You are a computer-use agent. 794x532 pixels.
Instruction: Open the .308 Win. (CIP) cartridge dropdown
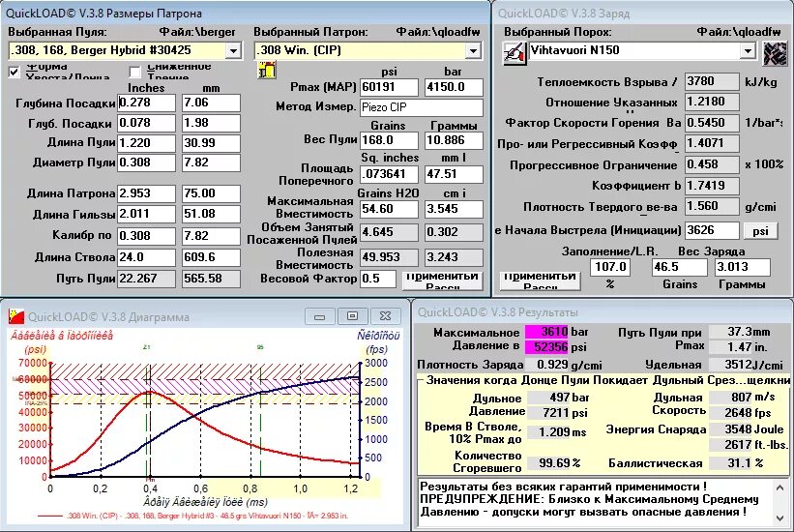click(x=473, y=50)
